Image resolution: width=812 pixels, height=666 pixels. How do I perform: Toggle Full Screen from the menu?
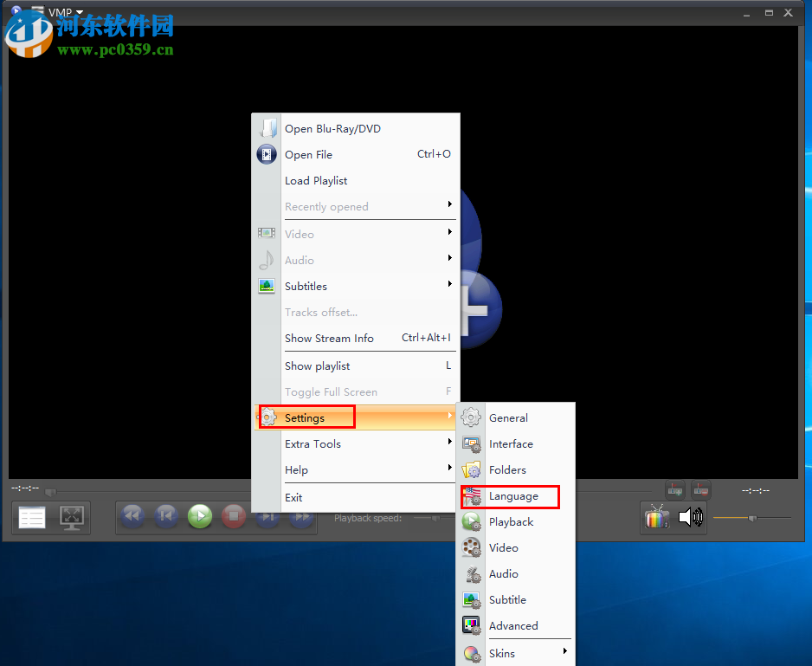[x=332, y=391]
